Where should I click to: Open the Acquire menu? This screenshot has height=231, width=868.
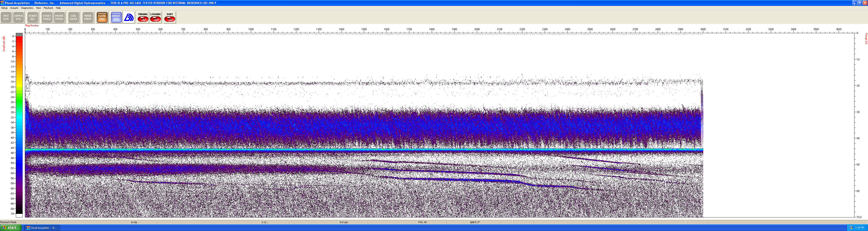coord(14,8)
